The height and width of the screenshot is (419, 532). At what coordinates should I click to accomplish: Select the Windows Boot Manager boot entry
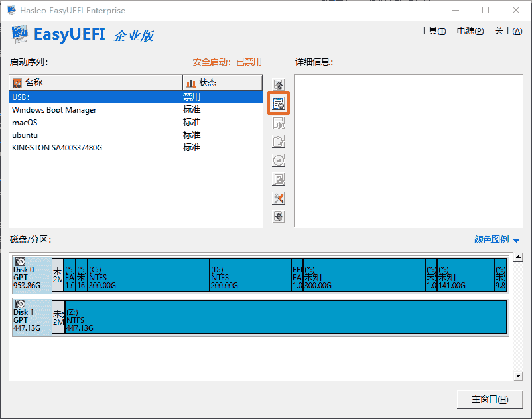coord(54,110)
